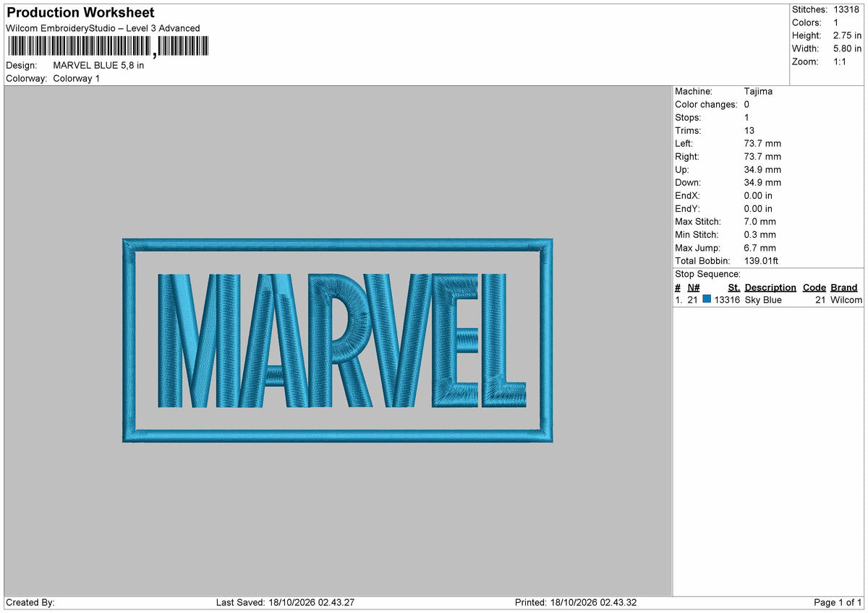
Task: Select the design name 'MARVEL BLUE 5,8 in'
Action: click(x=98, y=65)
